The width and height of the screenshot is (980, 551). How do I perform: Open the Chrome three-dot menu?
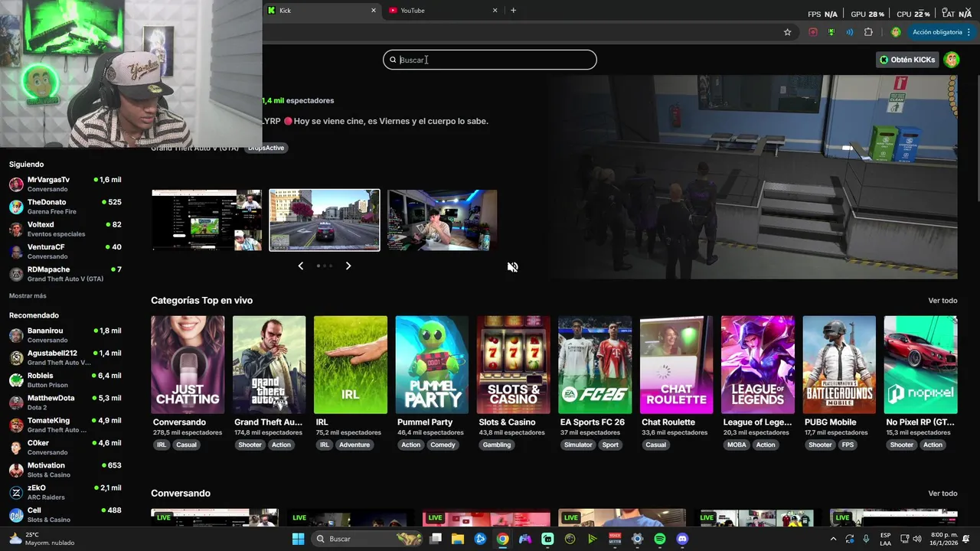(969, 32)
